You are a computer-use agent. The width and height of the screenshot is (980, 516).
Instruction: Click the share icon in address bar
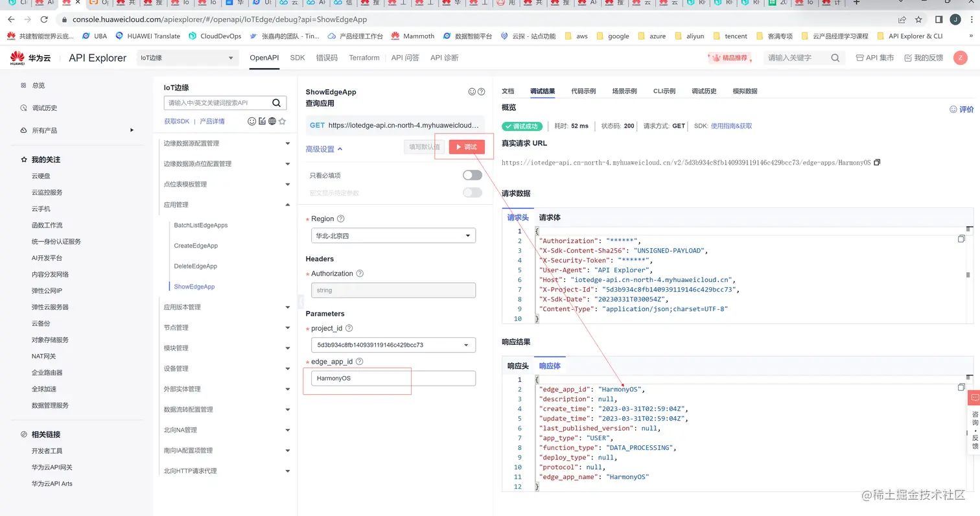coord(902,19)
